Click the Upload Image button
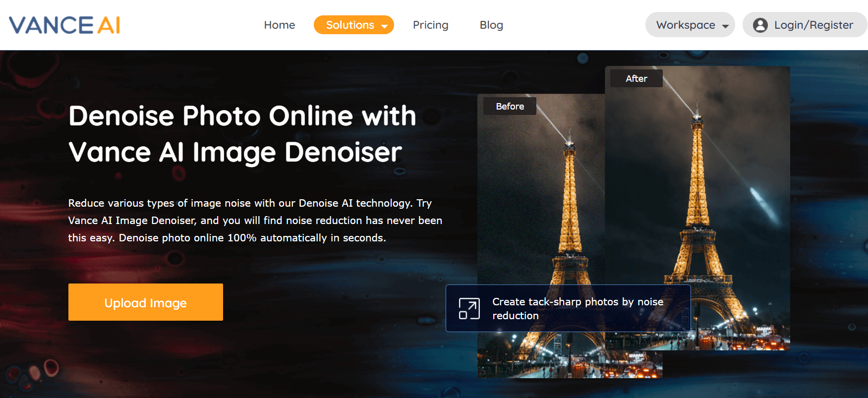Image resolution: width=868 pixels, height=398 pixels. pyautogui.click(x=146, y=302)
